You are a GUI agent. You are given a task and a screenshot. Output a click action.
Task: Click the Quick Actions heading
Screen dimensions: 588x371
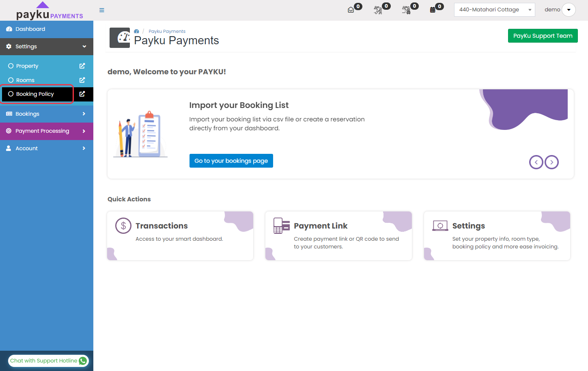pyautogui.click(x=129, y=199)
